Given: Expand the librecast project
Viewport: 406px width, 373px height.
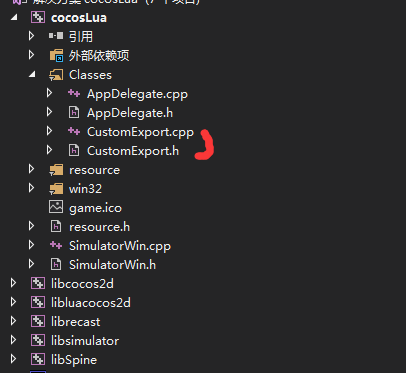Looking at the screenshot, I should (13, 321).
